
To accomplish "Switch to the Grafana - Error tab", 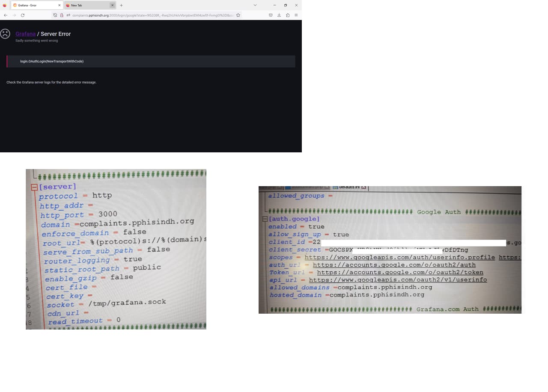I will click(36, 5).
